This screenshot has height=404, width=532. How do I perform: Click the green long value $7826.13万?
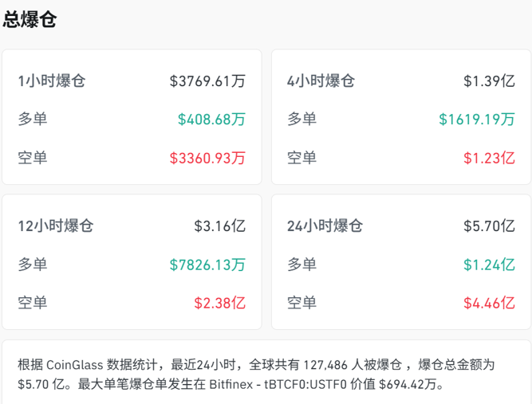click(x=207, y=264)
